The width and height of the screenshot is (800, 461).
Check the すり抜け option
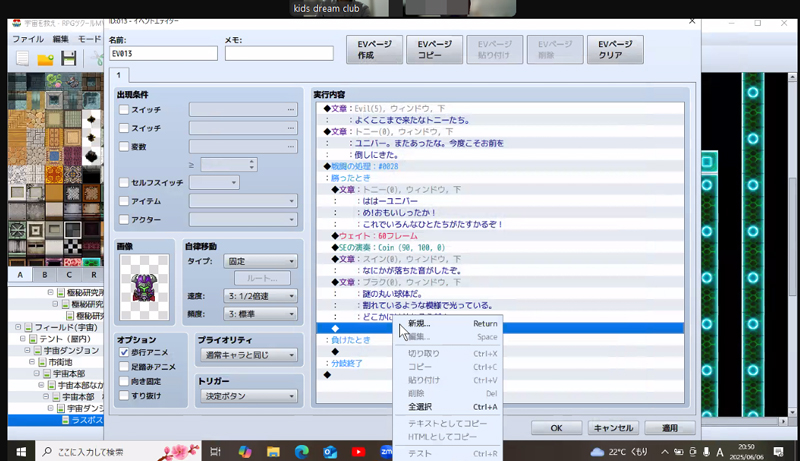[124, 395]
